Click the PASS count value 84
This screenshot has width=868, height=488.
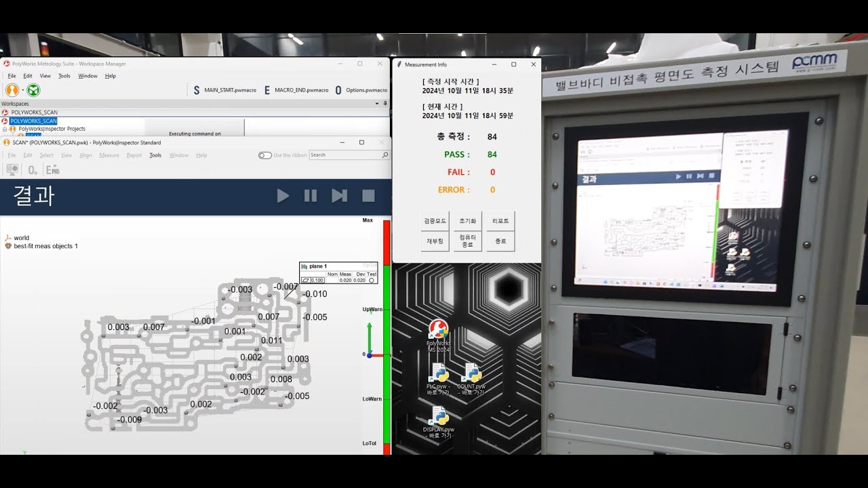coord(492,155)
